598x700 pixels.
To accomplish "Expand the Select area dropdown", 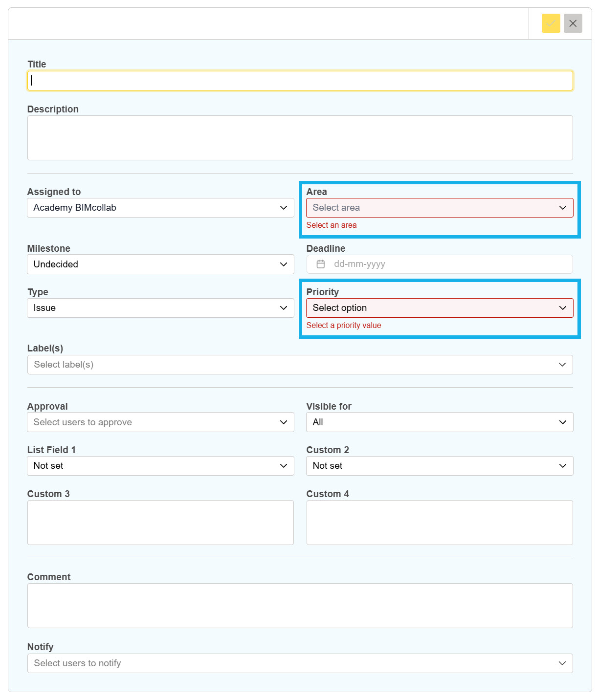I will (440, 208).
